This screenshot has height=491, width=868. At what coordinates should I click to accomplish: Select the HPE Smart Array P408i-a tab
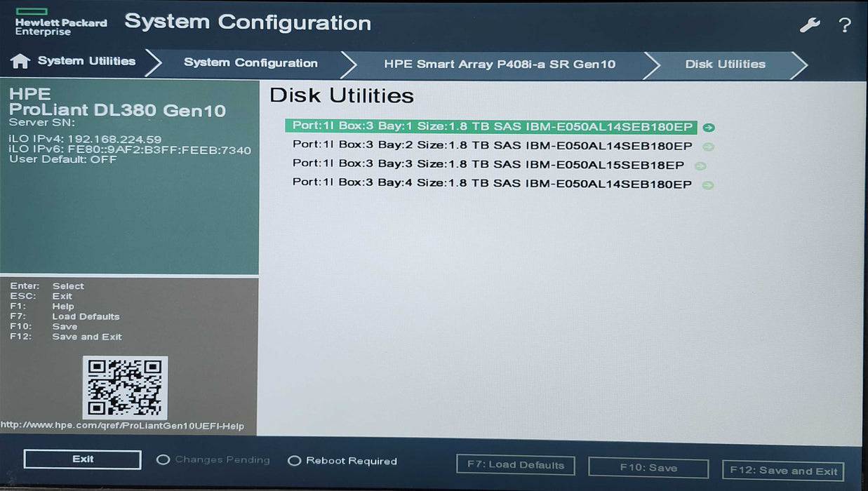pos(500,64)
